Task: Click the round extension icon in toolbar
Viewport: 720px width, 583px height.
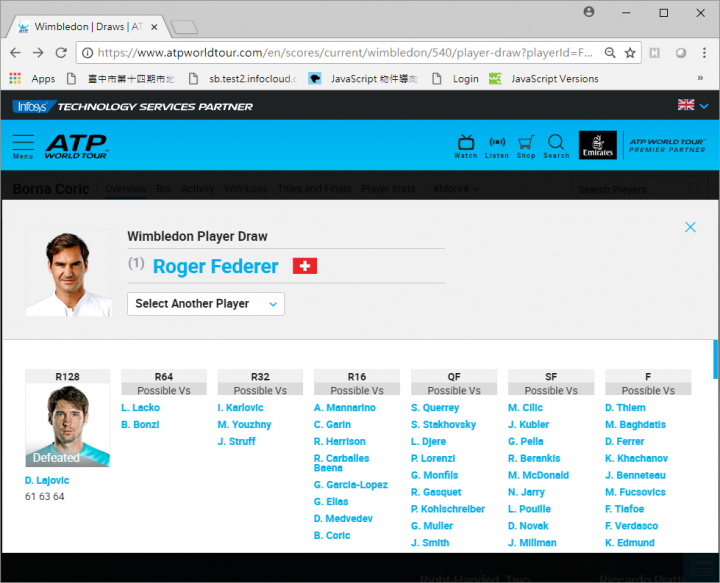Action: 681,53
